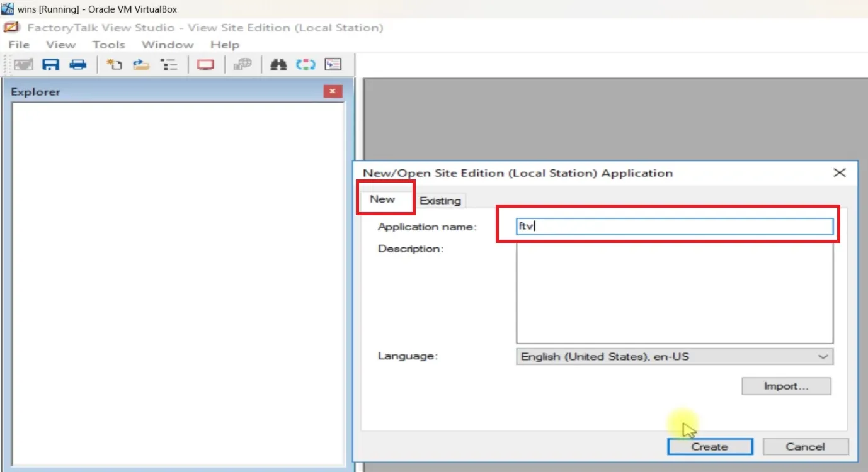This screenshot has width=868, height=472.
Task: Expand the Language selection dropdown
Action: [823, 356]
